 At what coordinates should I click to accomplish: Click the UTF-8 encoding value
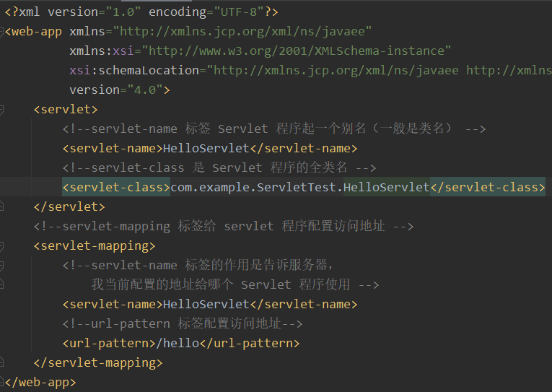pyautogui.click(x=239, y=12)
